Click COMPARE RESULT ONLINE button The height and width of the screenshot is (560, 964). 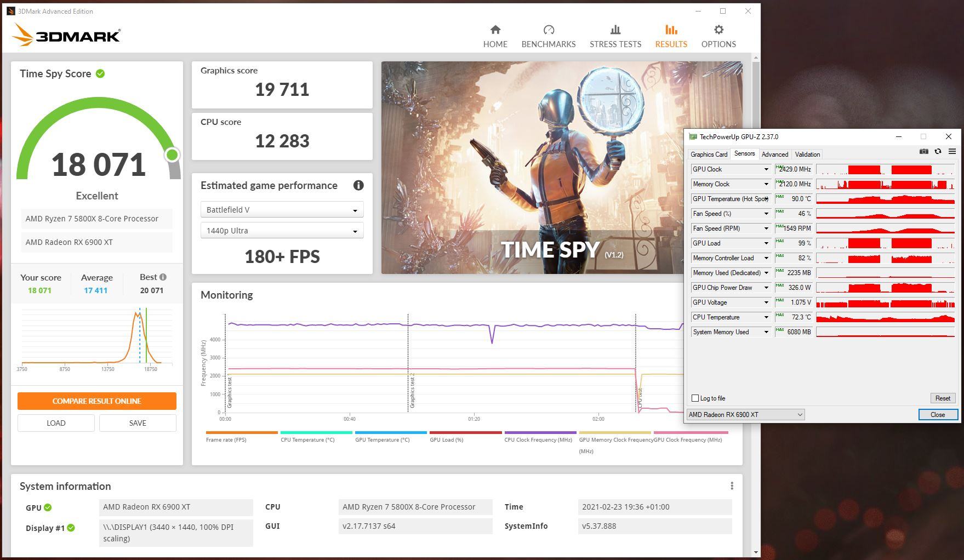click(x=97, y=401)
